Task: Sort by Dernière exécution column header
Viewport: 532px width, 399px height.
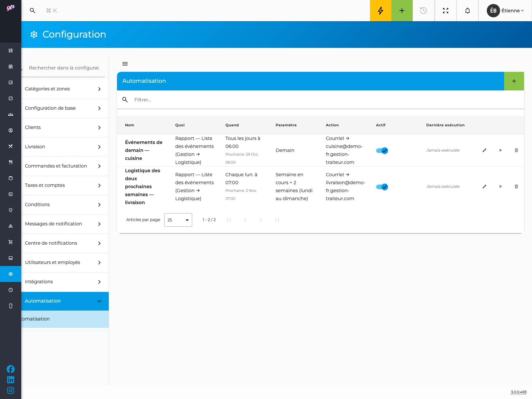Action: 445,125
